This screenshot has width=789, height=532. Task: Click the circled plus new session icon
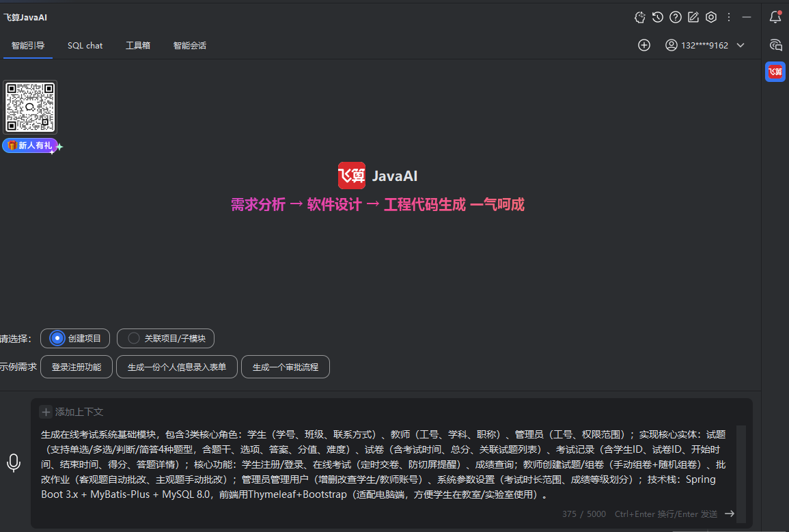[644, 45]
